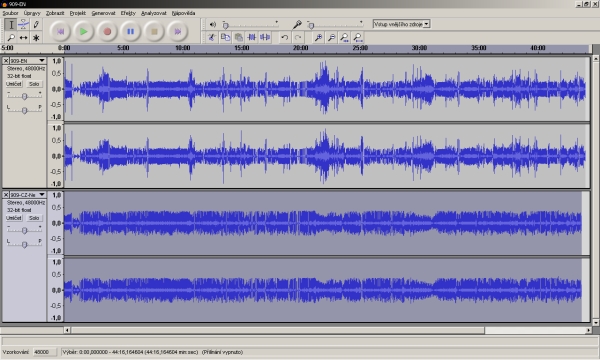600x360 pixels.
Task: Open the input source dropdown
Action: tap(401, 24)
